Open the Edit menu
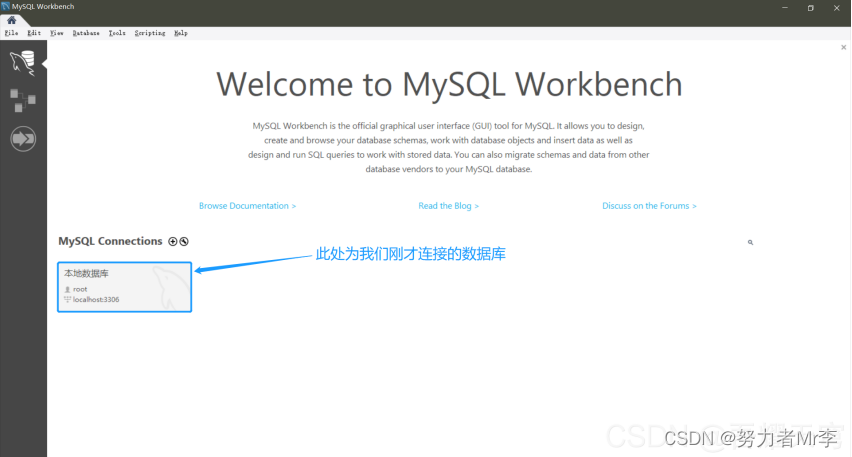The width and height of the screenshot is (852, 457). (x=34, y=33)
